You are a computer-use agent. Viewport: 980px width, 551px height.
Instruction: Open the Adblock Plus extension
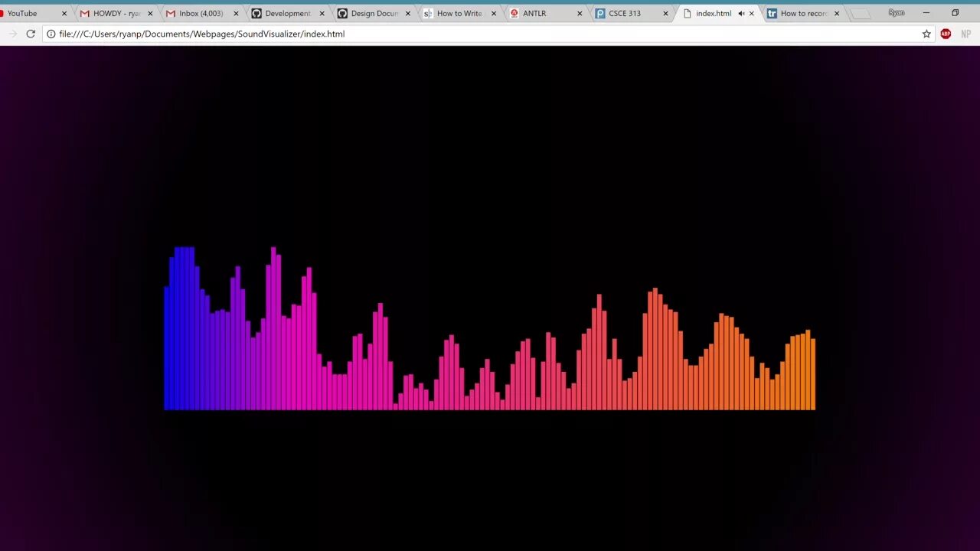point(946,34)
